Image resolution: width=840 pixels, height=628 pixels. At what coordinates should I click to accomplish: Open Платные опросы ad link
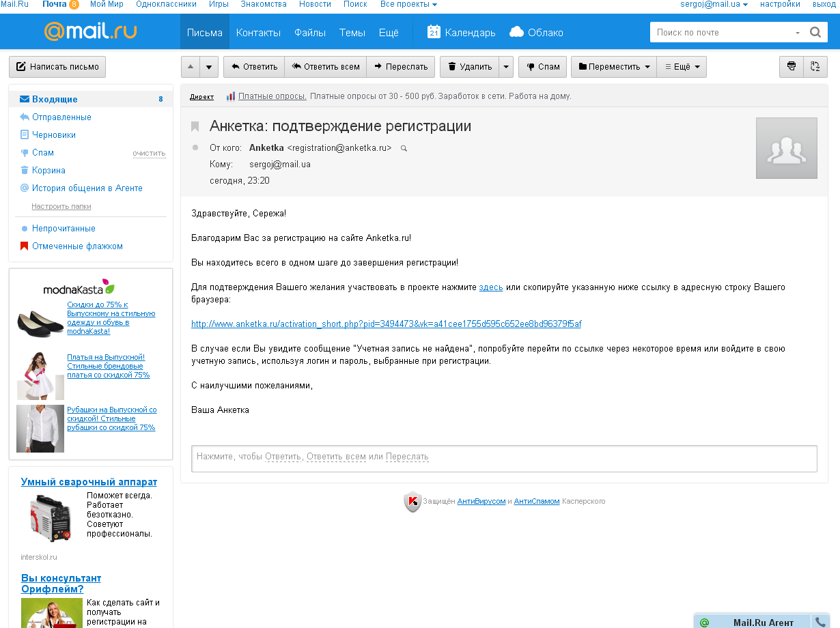click(272, 96)
